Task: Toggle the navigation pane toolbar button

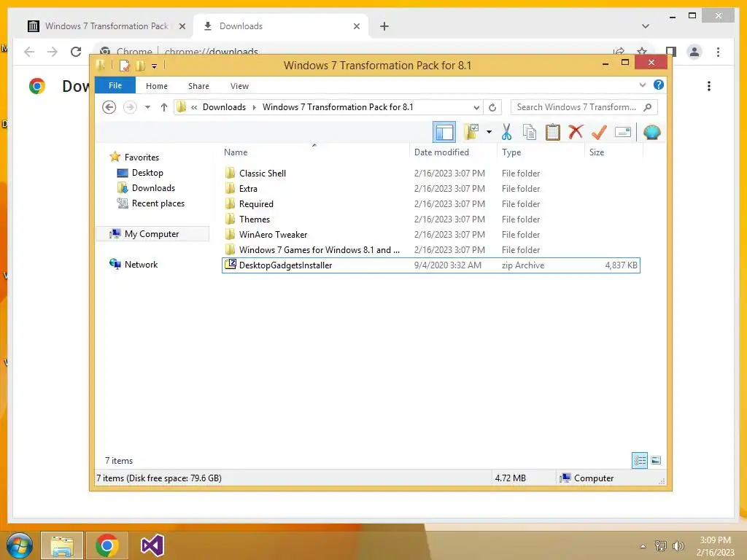Action: [x=444, y=132]
